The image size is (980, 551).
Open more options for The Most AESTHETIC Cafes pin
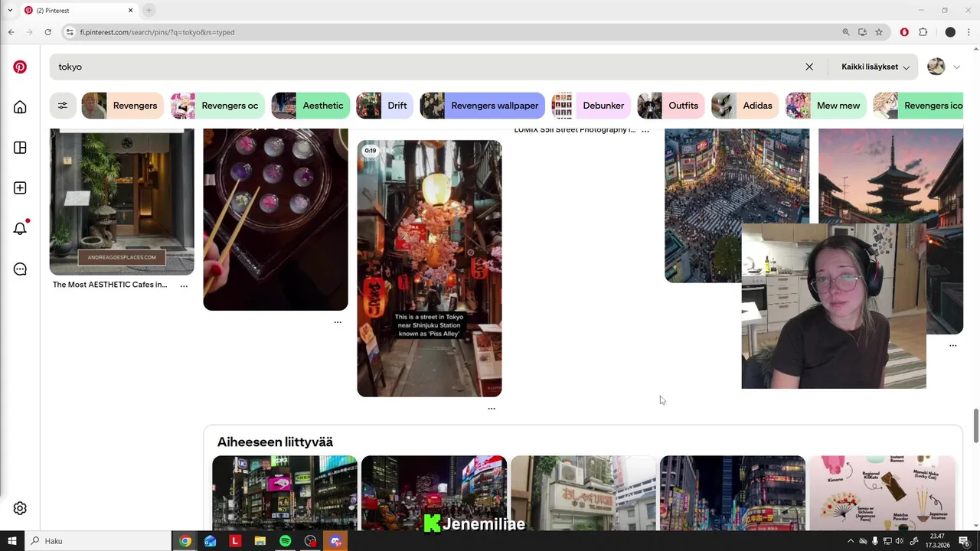(x=184, y=285)
